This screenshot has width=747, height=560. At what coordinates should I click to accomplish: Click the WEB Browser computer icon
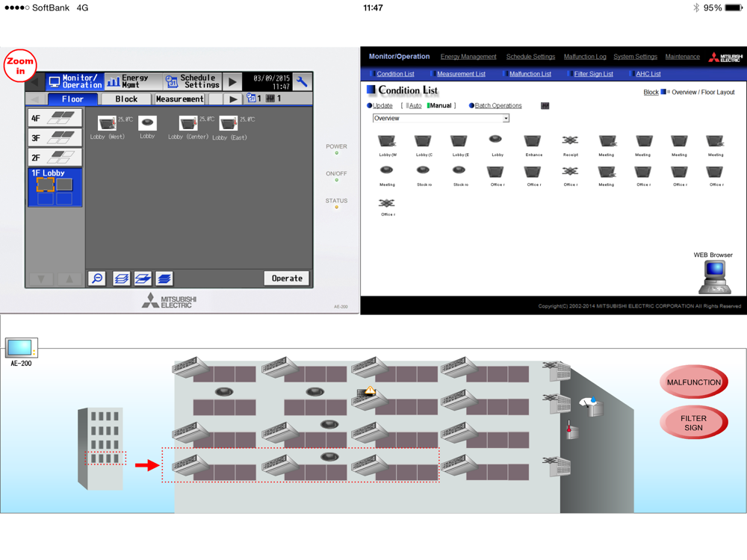click(x=714, y=278)
